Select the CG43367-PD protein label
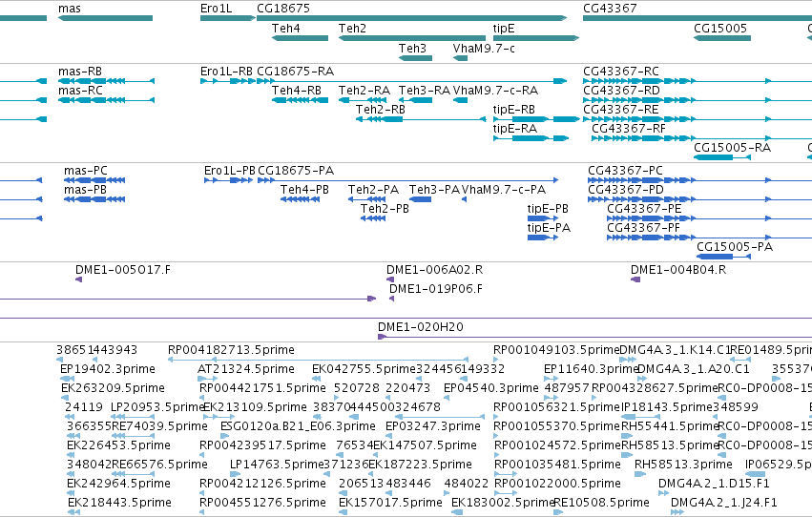812x517 pixels. [626, 190]
